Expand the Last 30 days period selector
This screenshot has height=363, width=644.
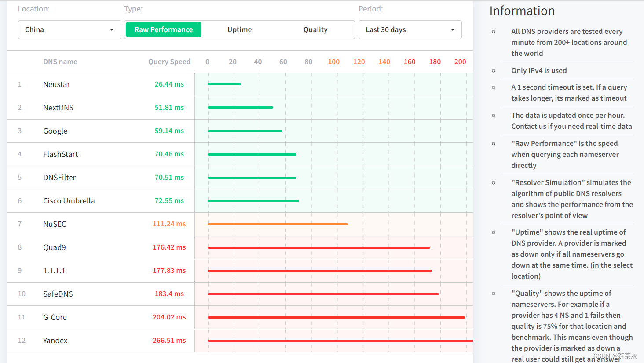pos(410,29)
